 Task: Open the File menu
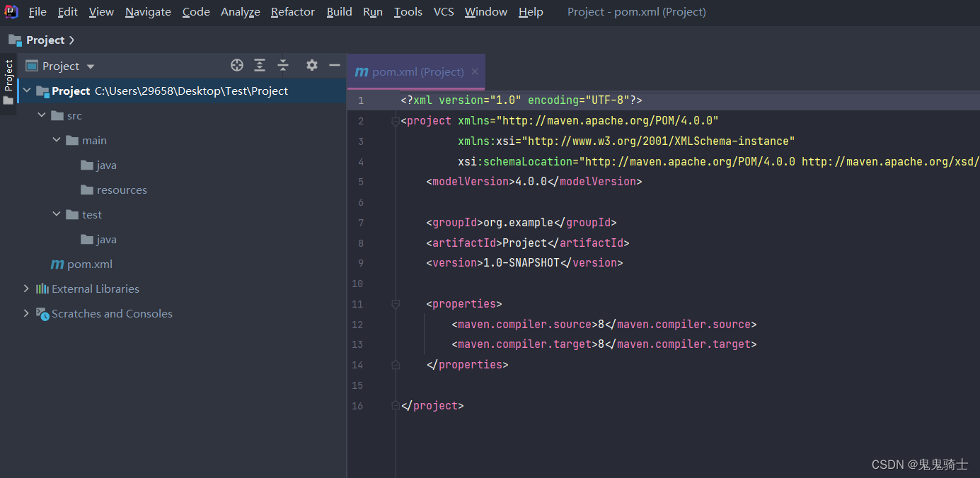[38, 12]
